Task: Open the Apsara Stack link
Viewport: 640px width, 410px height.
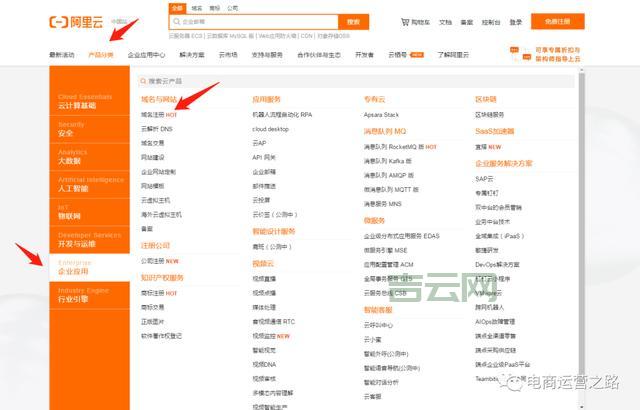Action: click(381, 115)
